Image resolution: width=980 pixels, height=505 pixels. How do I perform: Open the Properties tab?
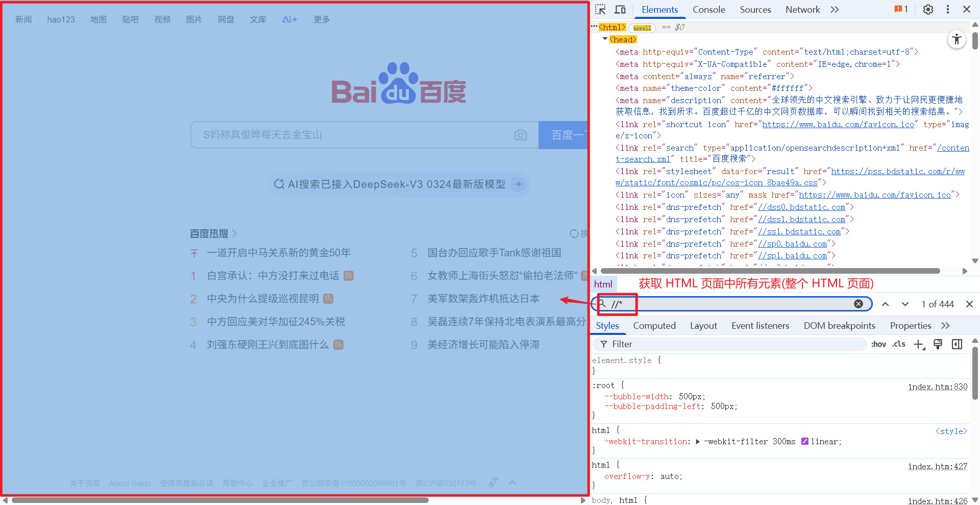[x=911, y=326]
